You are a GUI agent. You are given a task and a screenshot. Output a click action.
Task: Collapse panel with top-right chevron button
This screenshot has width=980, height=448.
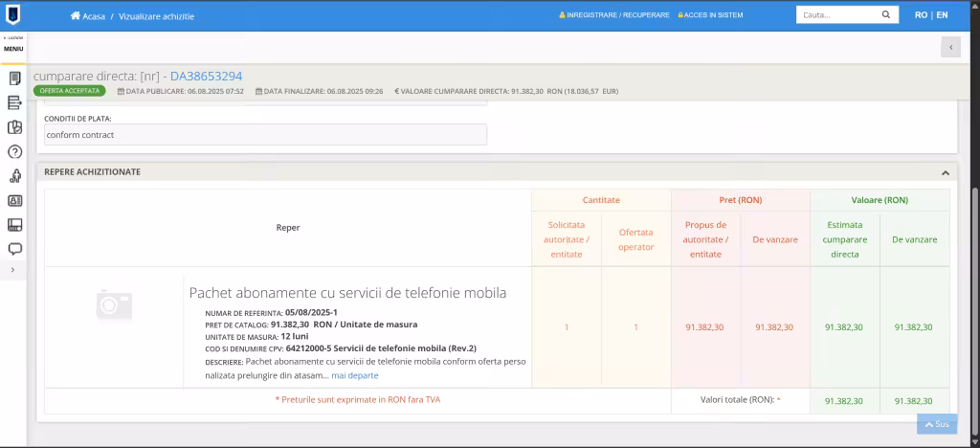[950, 47]
